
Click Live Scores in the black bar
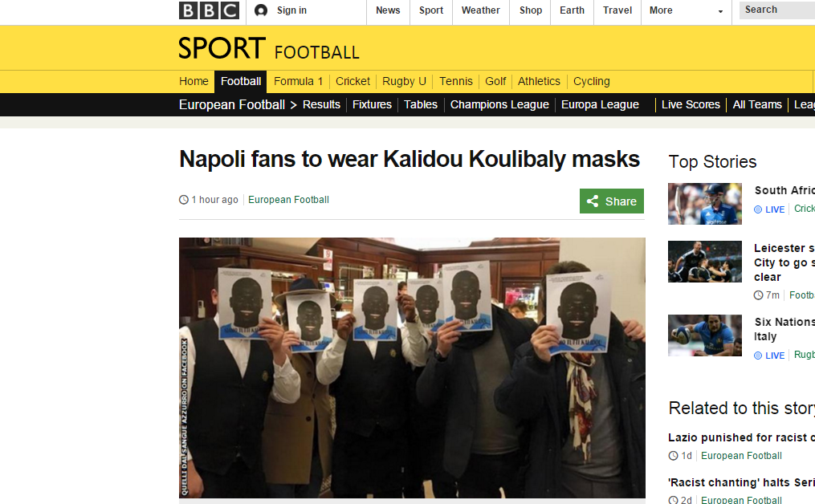click(x=691, y=104)
